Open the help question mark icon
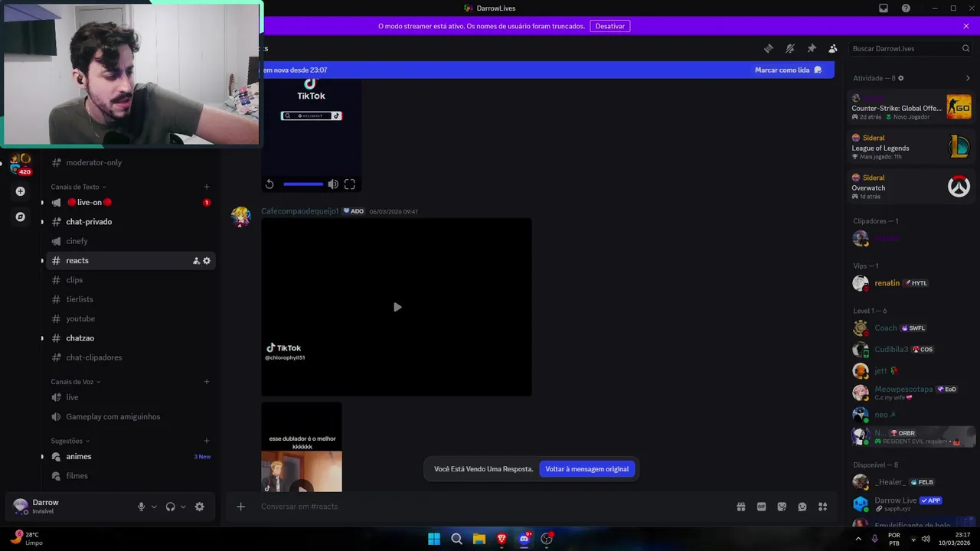This screenshot has width=980, height=551. pyautogui.click(x=906, y=8)
